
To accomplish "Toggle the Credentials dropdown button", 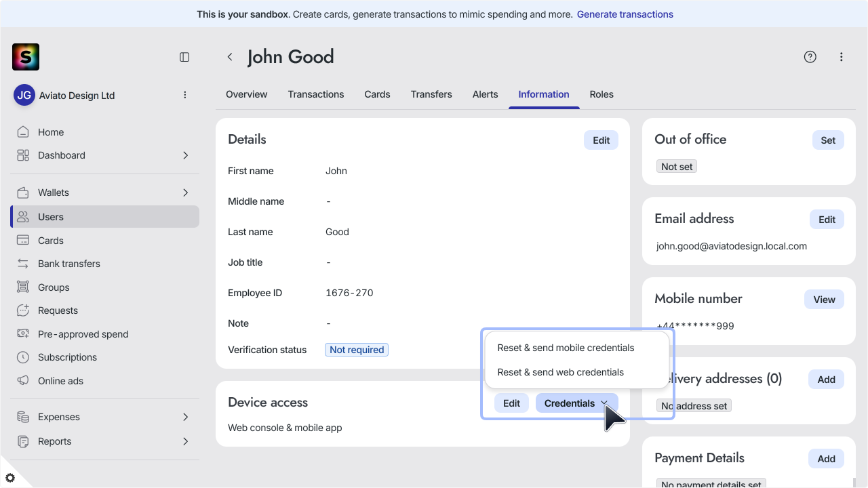I will pos(576,403).
